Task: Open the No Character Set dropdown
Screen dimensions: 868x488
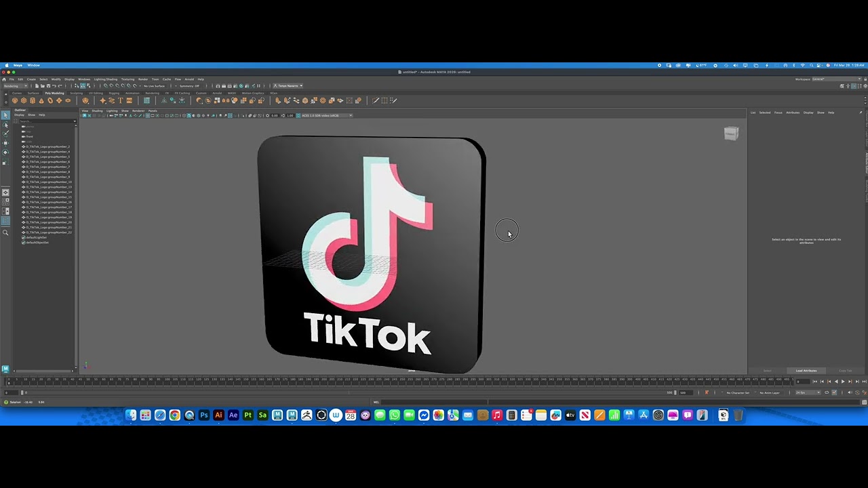Action: point(738,392)
